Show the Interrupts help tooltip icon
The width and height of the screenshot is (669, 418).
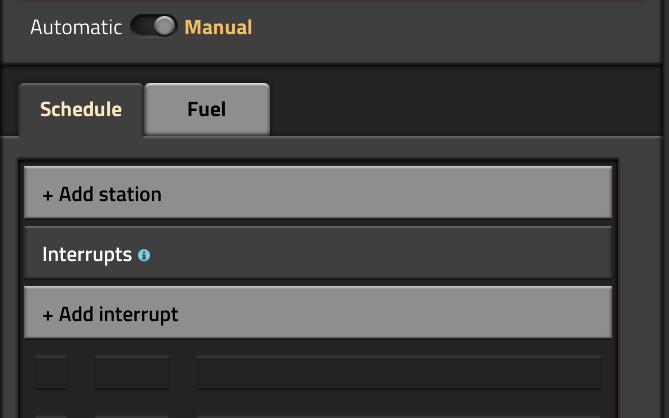tap(144, 256)
